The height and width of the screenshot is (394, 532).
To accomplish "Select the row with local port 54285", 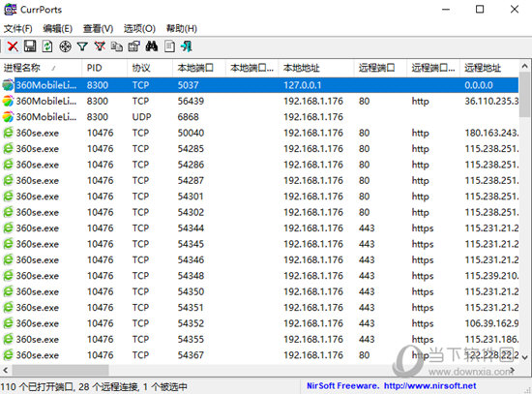I will pos(260,149).
